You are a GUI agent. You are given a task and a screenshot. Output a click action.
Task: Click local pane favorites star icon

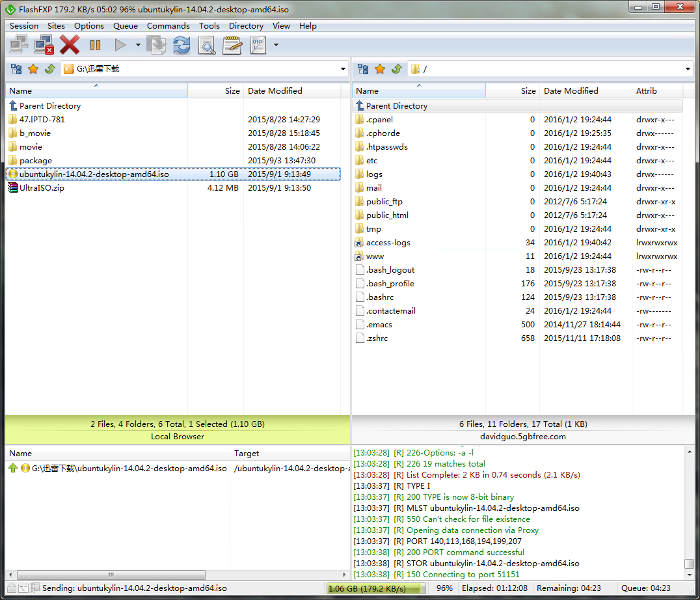(33, 69)
